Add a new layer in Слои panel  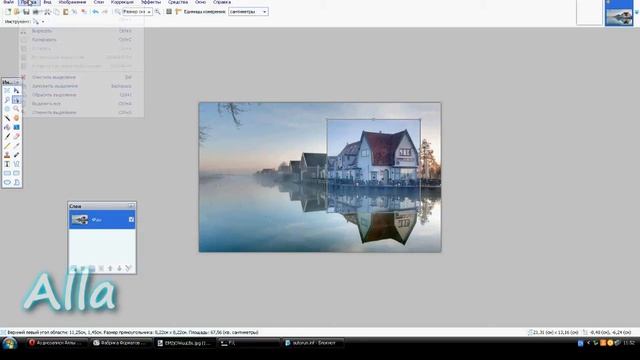pyautogui.click(x=73, y=268)
